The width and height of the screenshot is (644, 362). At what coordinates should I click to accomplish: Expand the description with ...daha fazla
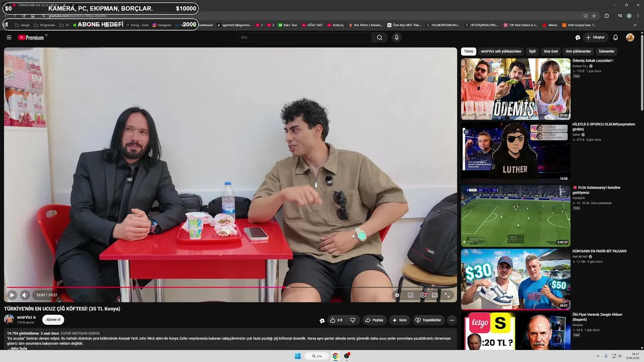point(17,348)
